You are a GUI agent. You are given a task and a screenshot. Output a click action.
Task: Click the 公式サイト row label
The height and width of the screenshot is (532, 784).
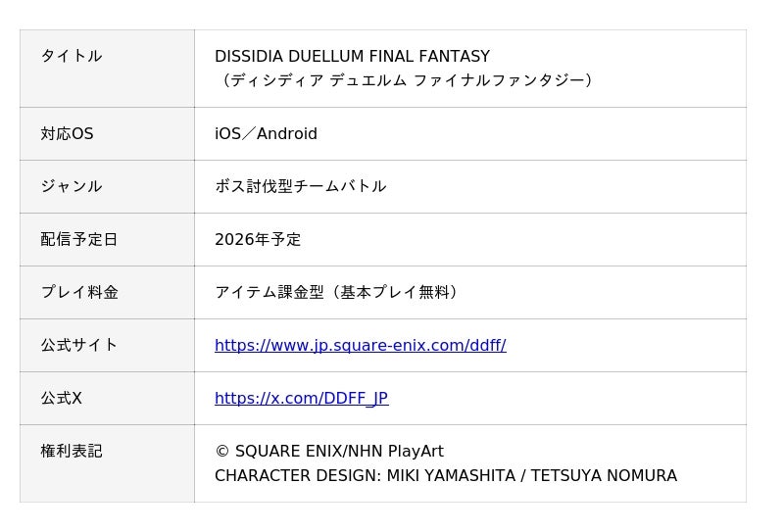coord(78,345)
